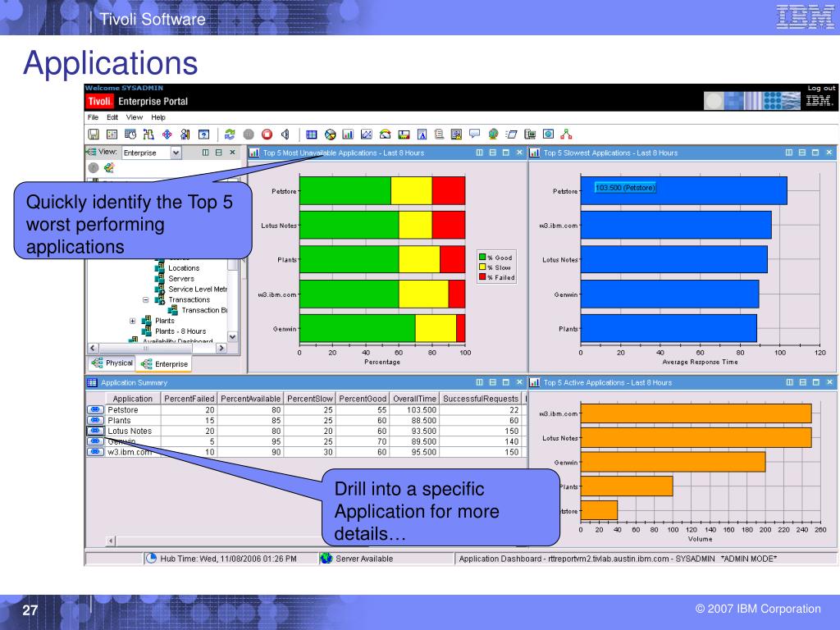Click the red % Failed legend swatch
Viewport: 840px width, 630px height.
[x=482, y=277]
